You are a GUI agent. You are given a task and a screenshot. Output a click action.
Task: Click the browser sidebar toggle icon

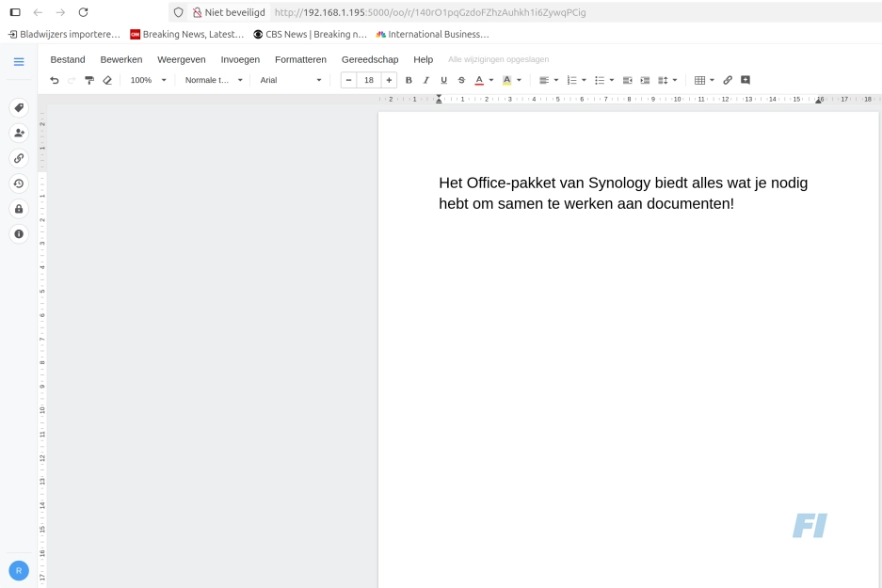coord(15,12)
